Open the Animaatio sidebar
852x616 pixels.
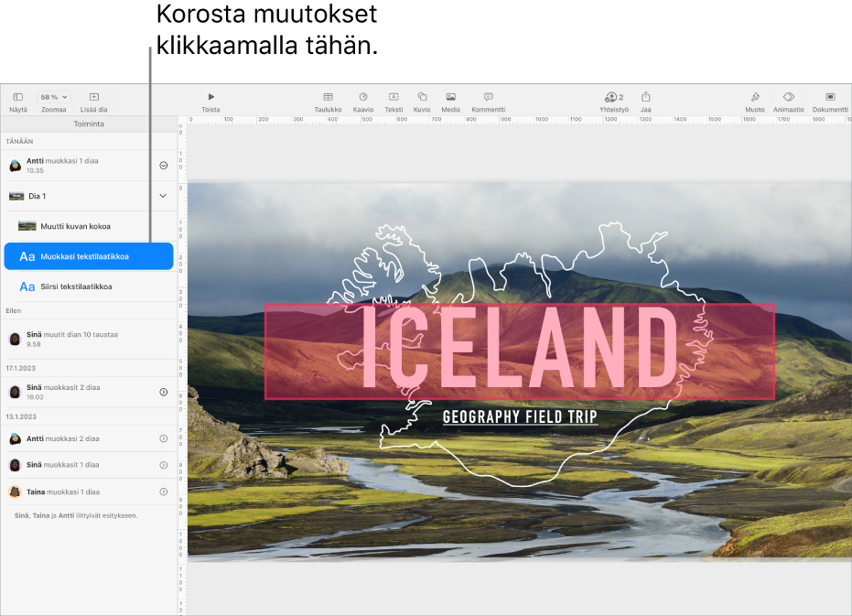point(789,102)
